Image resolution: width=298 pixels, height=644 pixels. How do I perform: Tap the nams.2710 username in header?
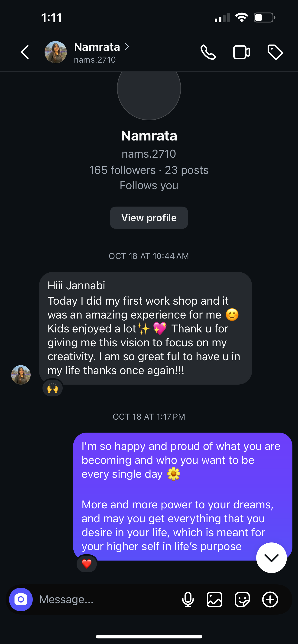point(95,60)
